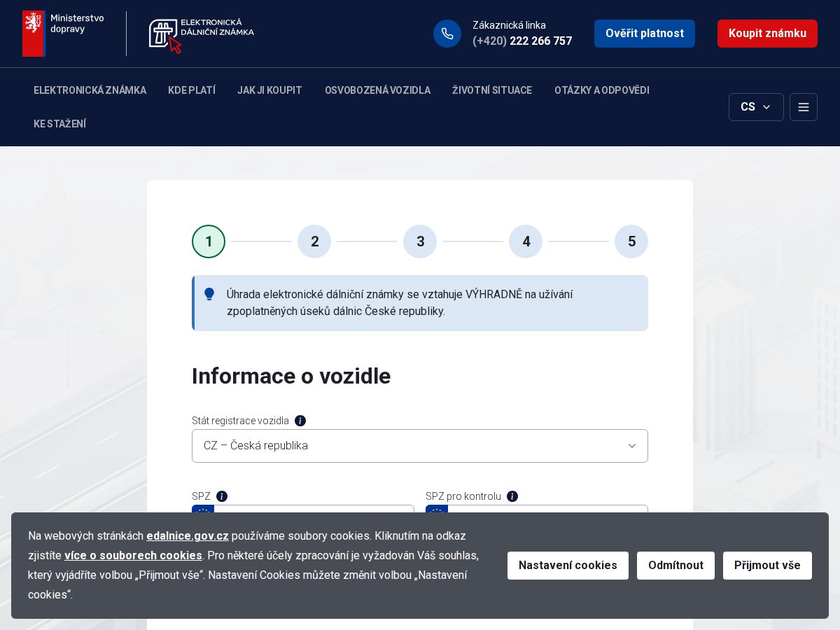840x630 pixels.
Task: Open the více o souborech cookies link
Action: [x=133, y=556]
